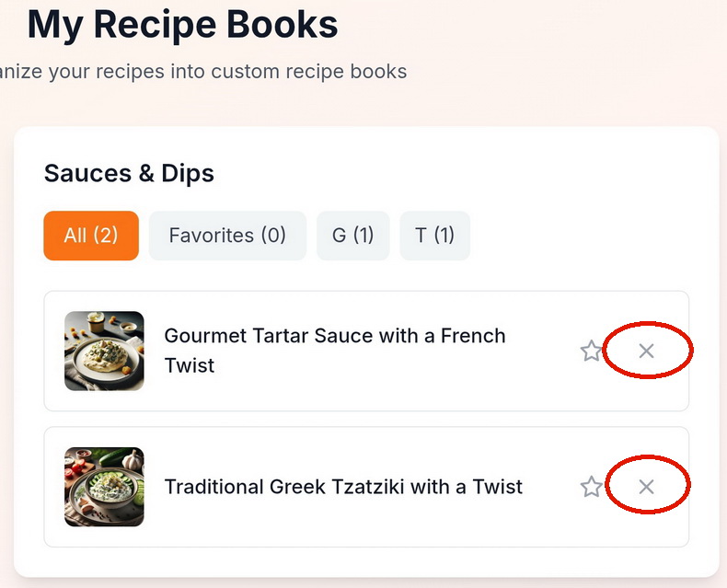
Task: Click the word Twist under Gourmet Tartar
Action: (x=190, y=365)
